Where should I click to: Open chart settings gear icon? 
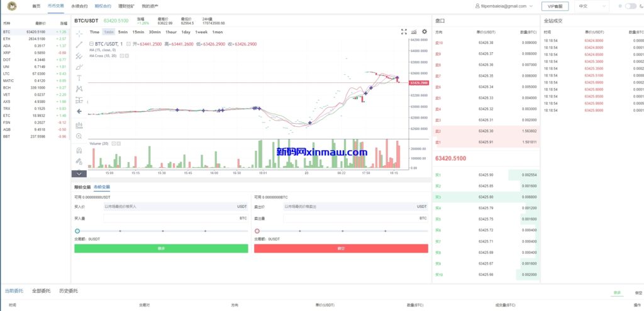425,31
